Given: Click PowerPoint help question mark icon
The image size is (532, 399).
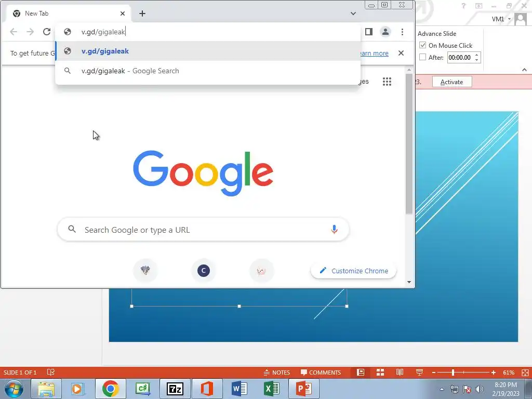Looking at the screenshot, I should pyautogui.click(x=463, y=6).
